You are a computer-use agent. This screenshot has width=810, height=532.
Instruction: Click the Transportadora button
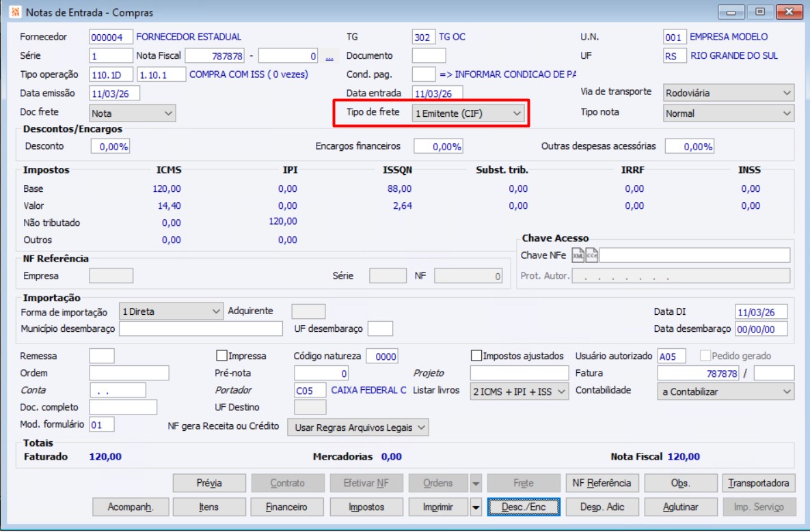[x=758, y=483]
